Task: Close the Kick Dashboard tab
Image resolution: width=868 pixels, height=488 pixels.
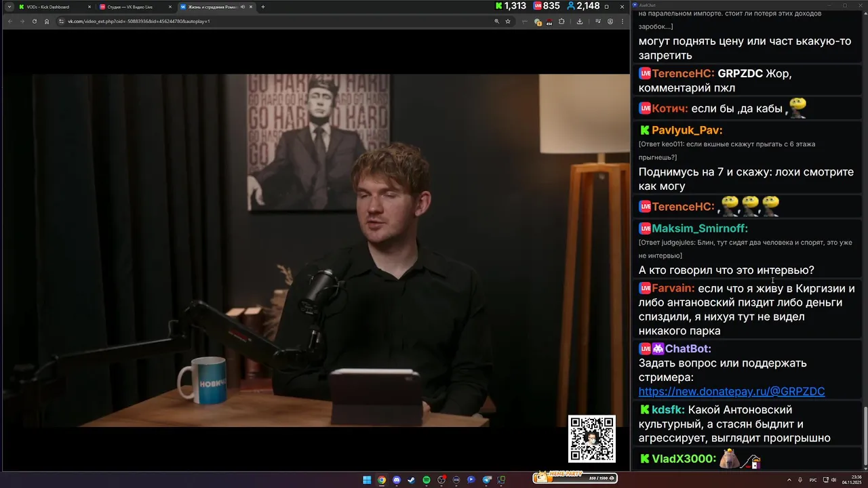Action: (89, 7)
